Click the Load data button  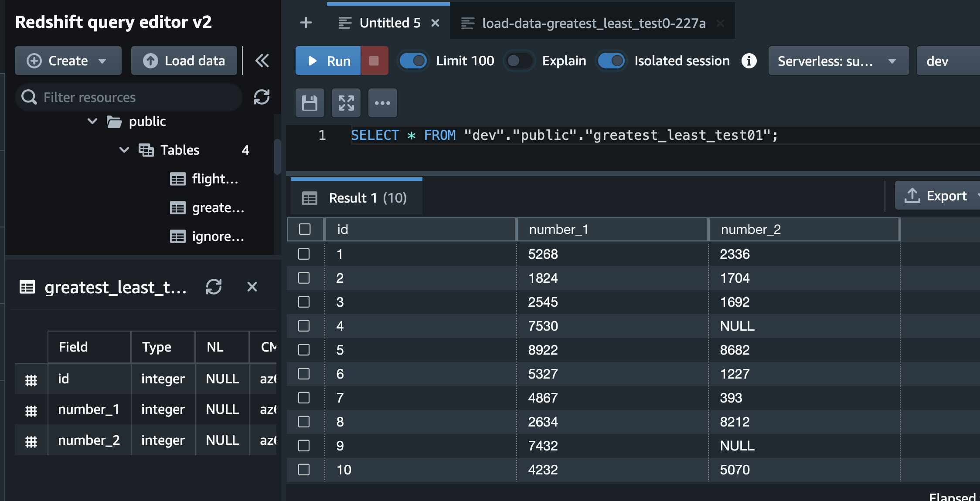coord(184,61)
